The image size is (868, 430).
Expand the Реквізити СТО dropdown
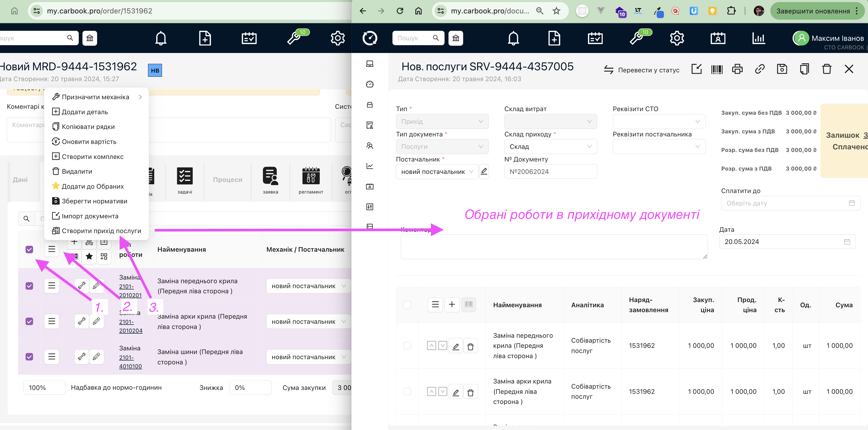(659, 121)
